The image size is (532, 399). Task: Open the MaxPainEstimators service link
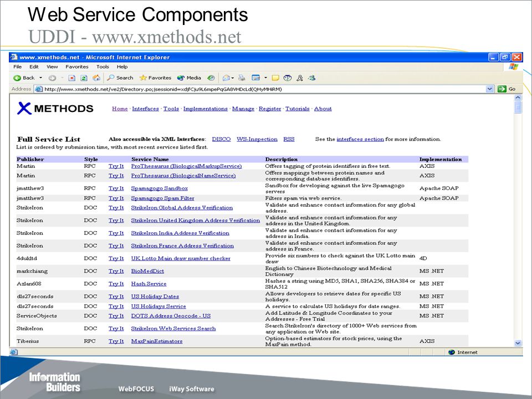[x=157, y=341]
